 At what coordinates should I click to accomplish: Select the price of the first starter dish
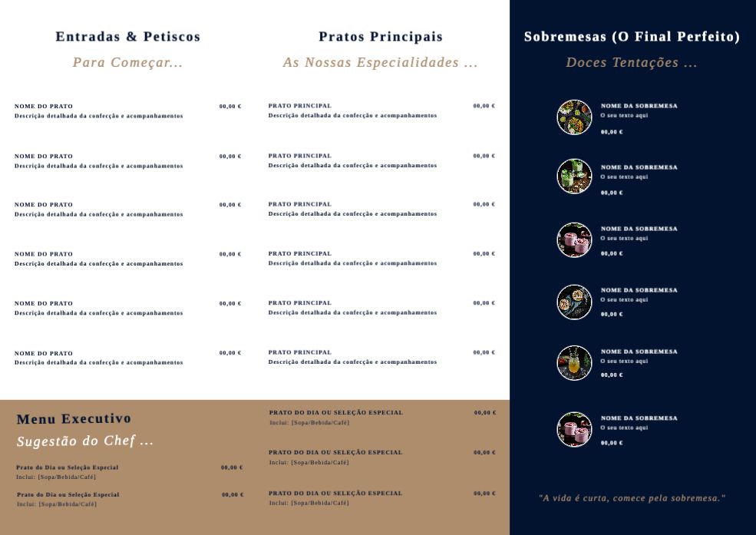(x=230, y=107)
